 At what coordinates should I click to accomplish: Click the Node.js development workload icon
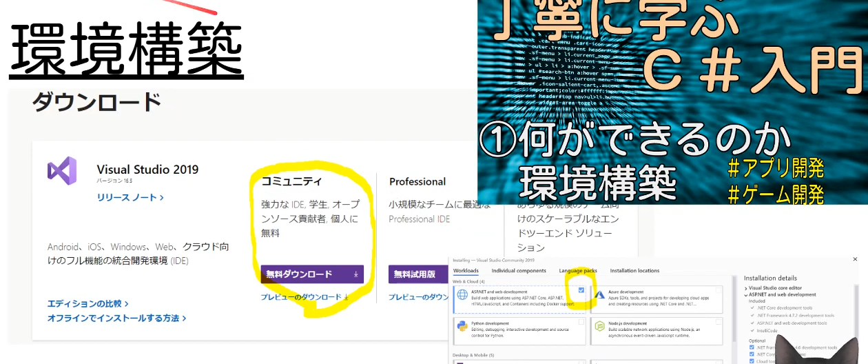tap(599, 326)
